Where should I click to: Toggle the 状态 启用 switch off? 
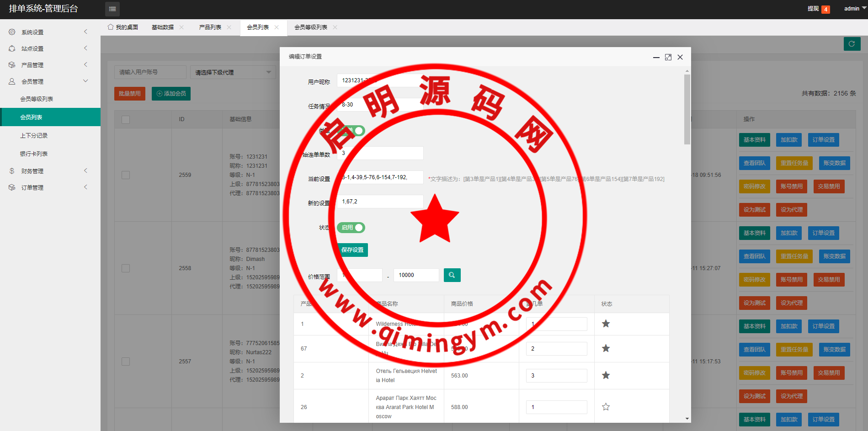point(351,228)
